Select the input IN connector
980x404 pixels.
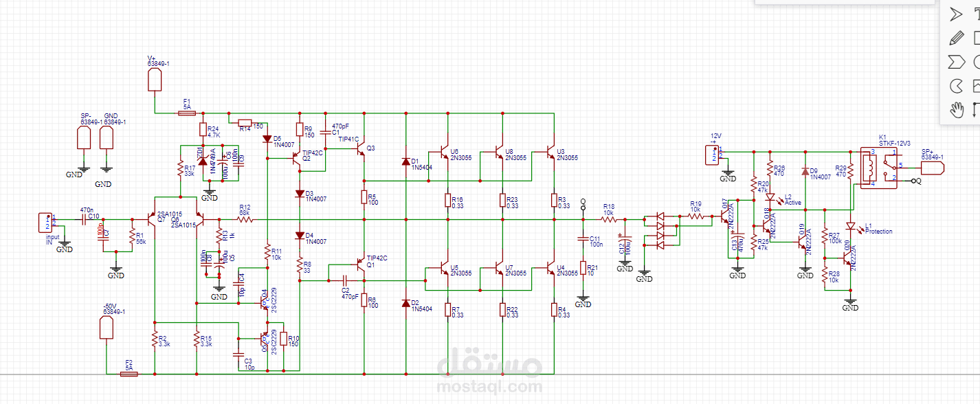[x=45, y=223]
